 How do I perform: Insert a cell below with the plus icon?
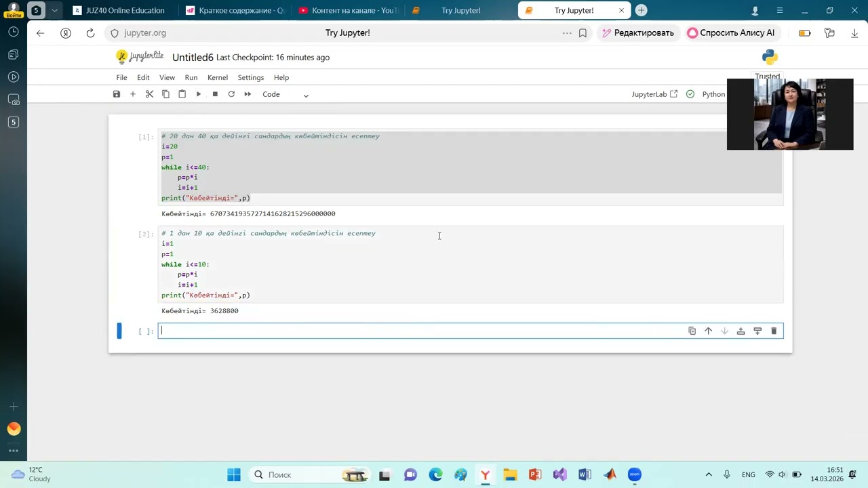133,94
